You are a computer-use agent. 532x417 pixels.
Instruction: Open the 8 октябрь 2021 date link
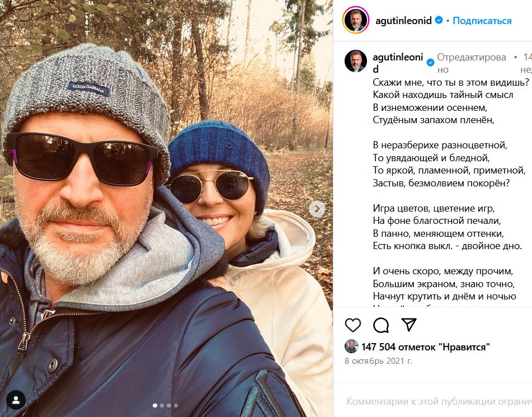click(378, 360)
